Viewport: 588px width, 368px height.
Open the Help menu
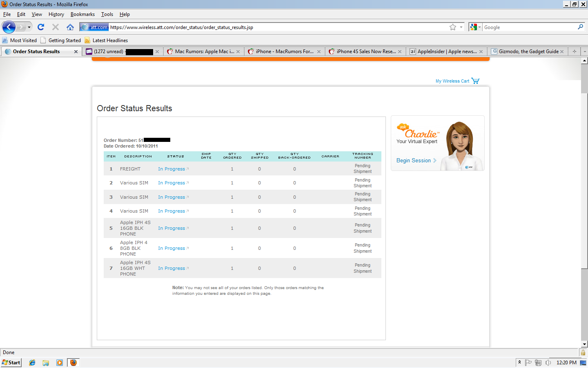125,14
